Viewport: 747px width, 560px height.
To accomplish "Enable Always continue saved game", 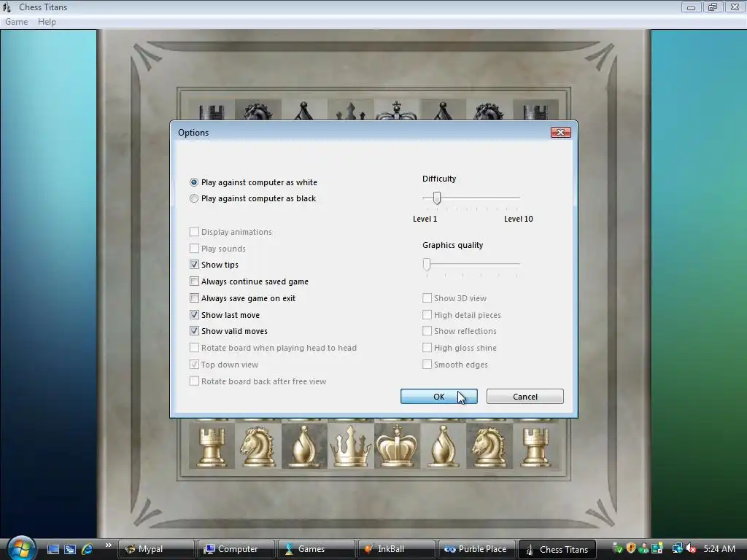I will point(194,281).
